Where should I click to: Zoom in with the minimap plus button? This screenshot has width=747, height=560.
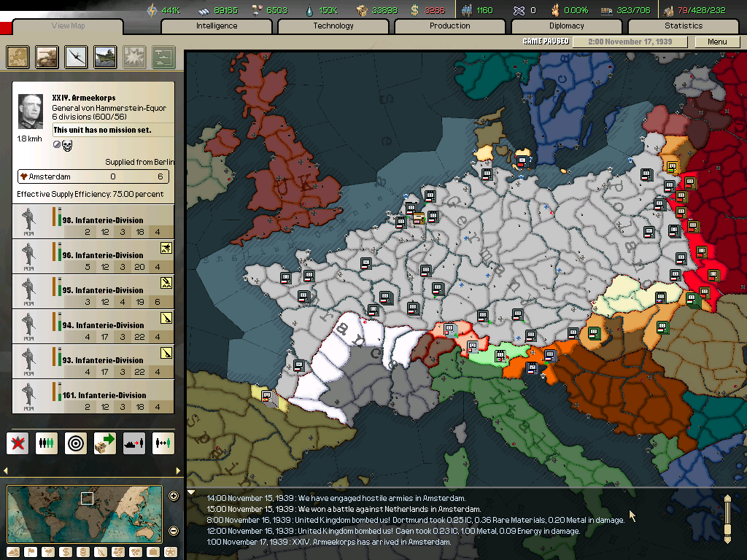click(x=174, y=496)
